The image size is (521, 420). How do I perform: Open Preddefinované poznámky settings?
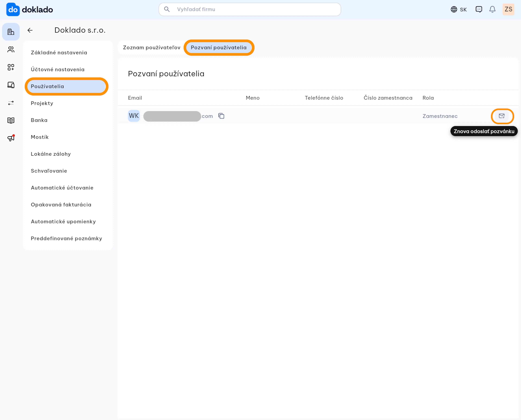click(68, 239)
